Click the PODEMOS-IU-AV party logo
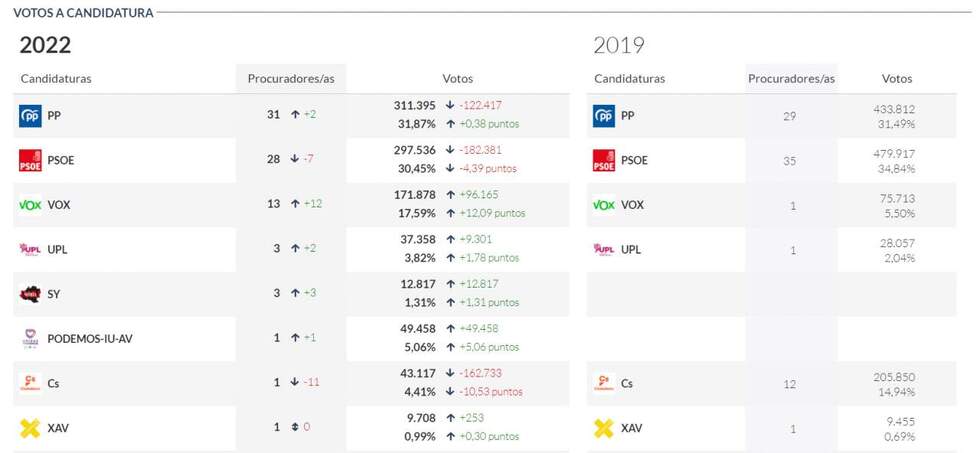The height and width of the screenshot is (453, 980). [30, 339]
